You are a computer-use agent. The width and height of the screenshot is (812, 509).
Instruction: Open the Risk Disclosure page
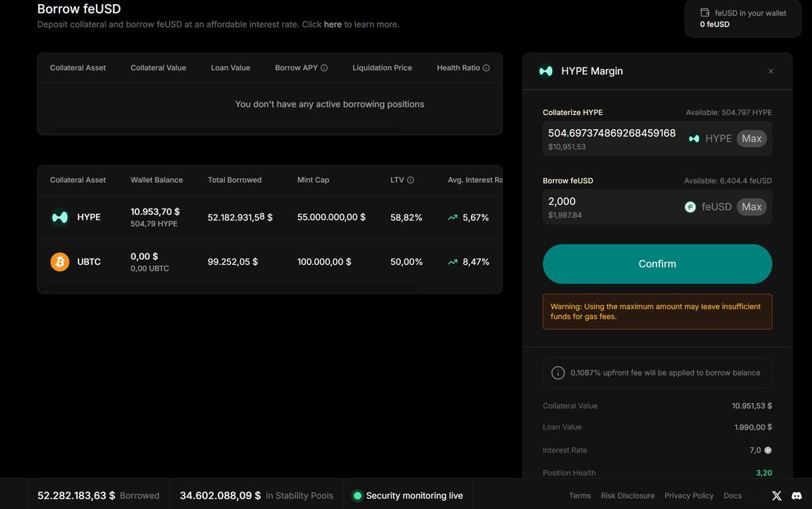[x=627, y=495]
